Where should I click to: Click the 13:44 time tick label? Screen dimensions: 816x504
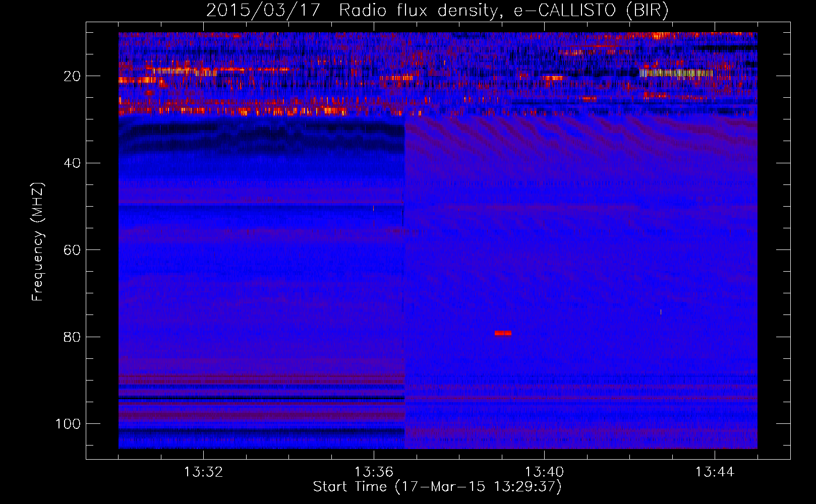pos(715,472)
